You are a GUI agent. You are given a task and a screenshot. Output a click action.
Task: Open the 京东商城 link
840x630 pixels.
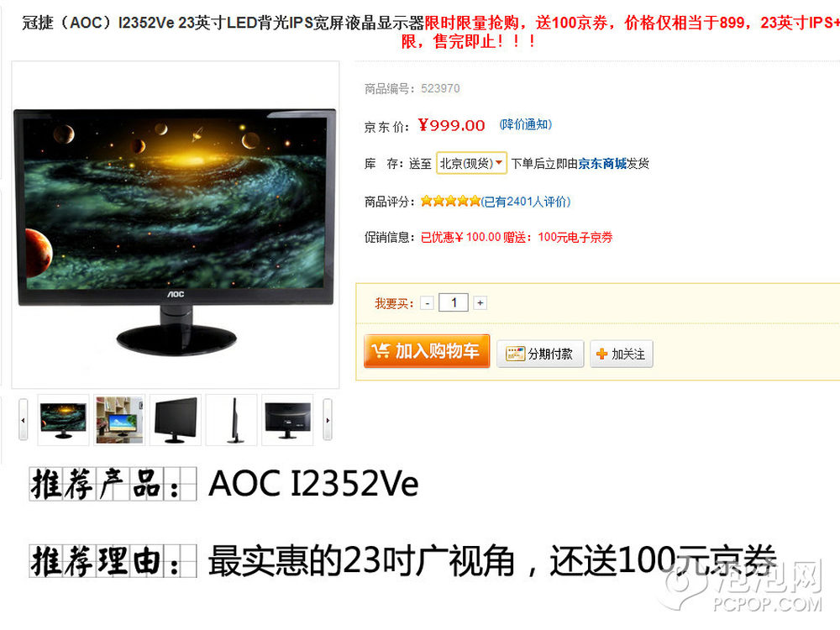point(602,164)
